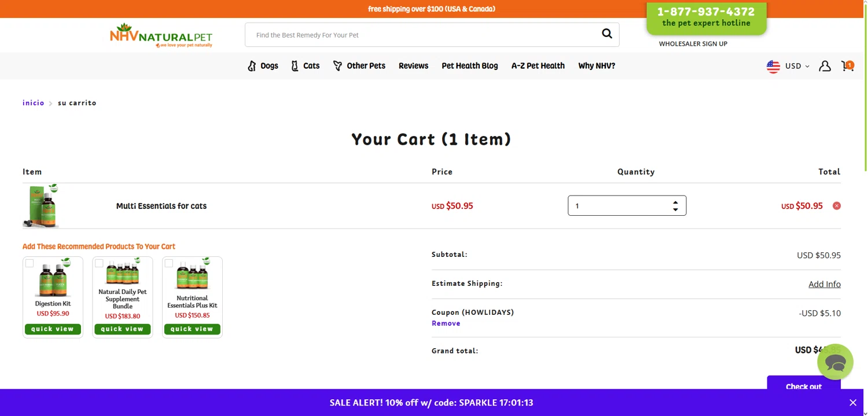Viewport: 868px width, 416px height.
Task: Focus the remedy search field
Action: 422,35
